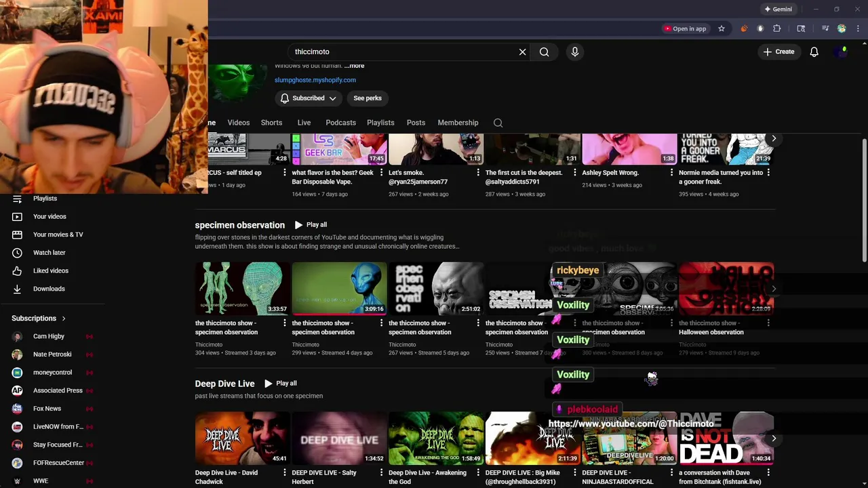Open the account avatar menu
Screen dimensions: 868x488
coord(843,52)
